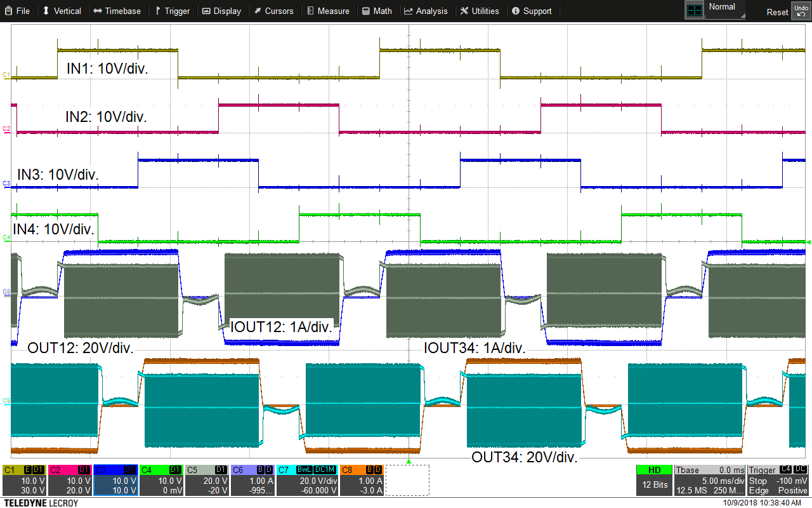Click the Measure menu ruler icon
The image size is (812, 508).
pos(310,11)
